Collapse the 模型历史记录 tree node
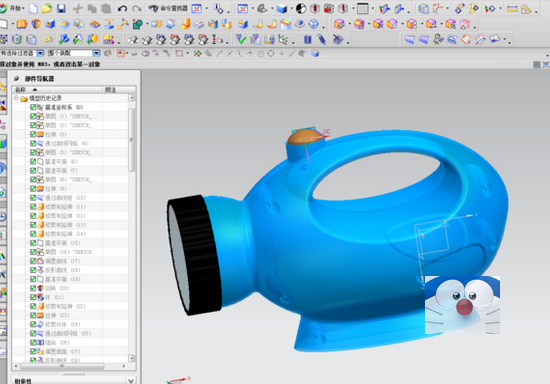This screenshot has height=384, width=550. (16, 98)
